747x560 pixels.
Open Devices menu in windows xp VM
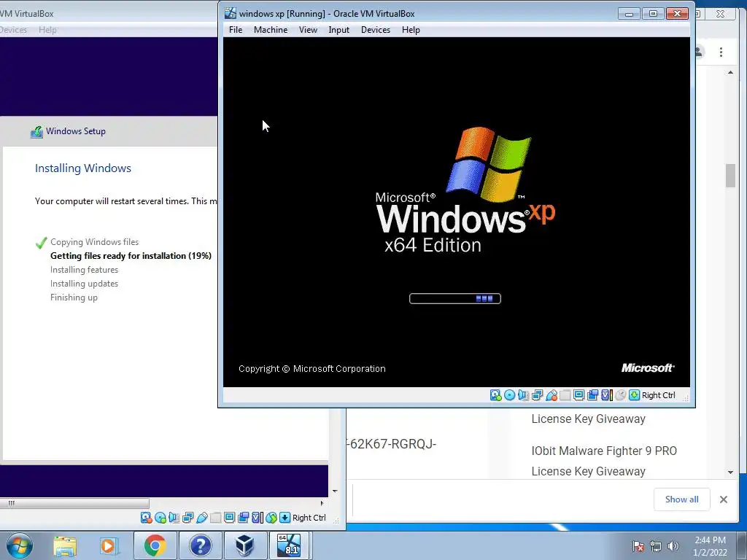click(x=376, y=29)
